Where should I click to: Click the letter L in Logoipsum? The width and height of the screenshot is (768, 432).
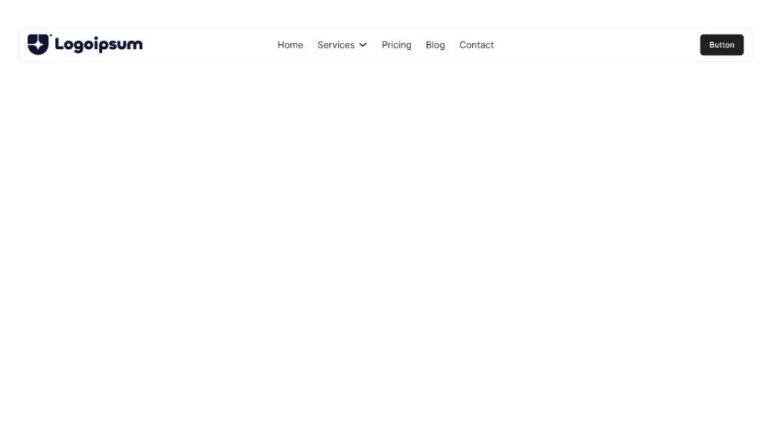(x=60, y=44)
